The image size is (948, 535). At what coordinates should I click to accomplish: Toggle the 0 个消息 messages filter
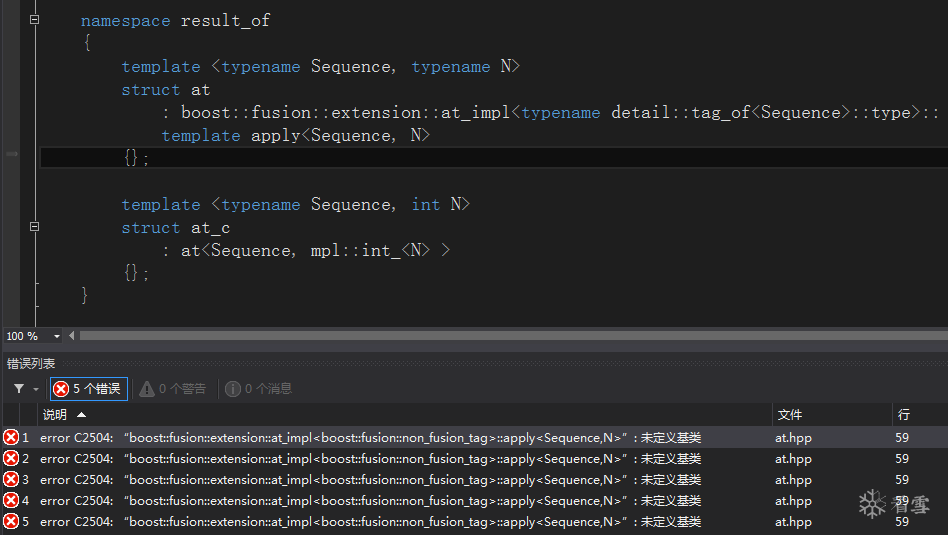click(x=259, y=389)
